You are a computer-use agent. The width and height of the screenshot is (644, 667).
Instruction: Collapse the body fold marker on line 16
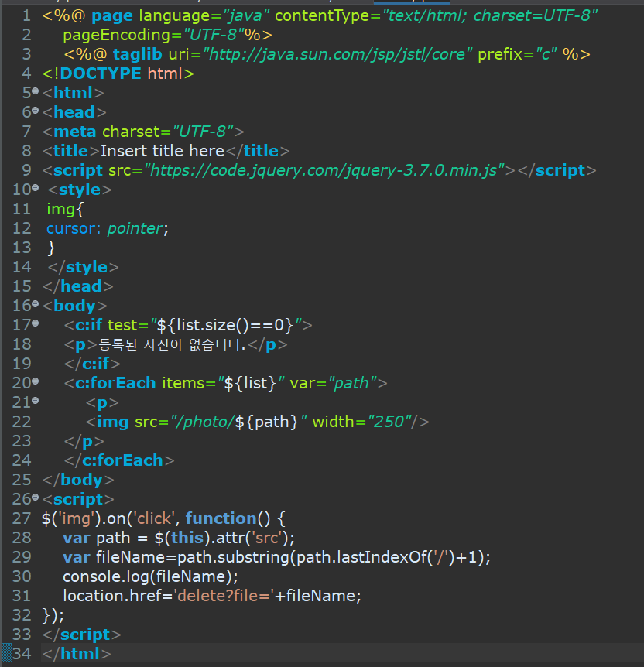tap(36, 304)
